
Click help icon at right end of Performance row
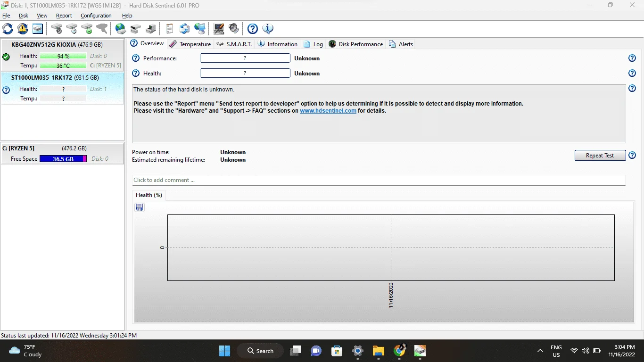pyautogui.click(x=633, y=58)
